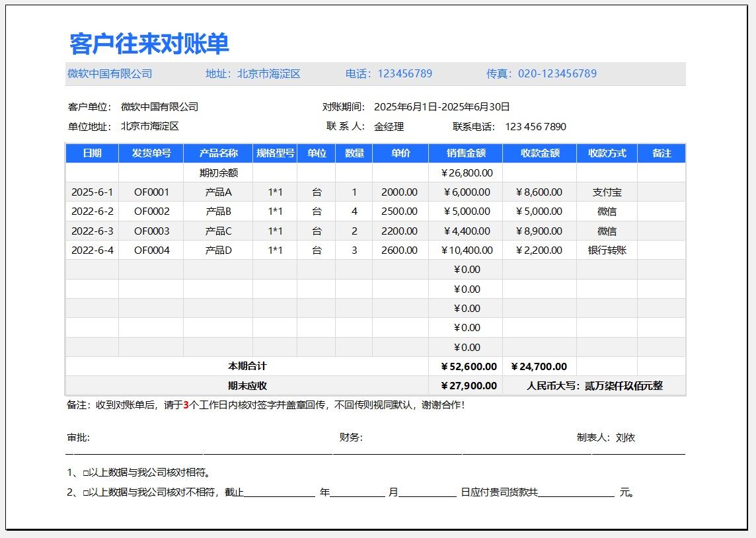Click the 审批: signature label
756x538 pixels.
[x=78, y=438]
